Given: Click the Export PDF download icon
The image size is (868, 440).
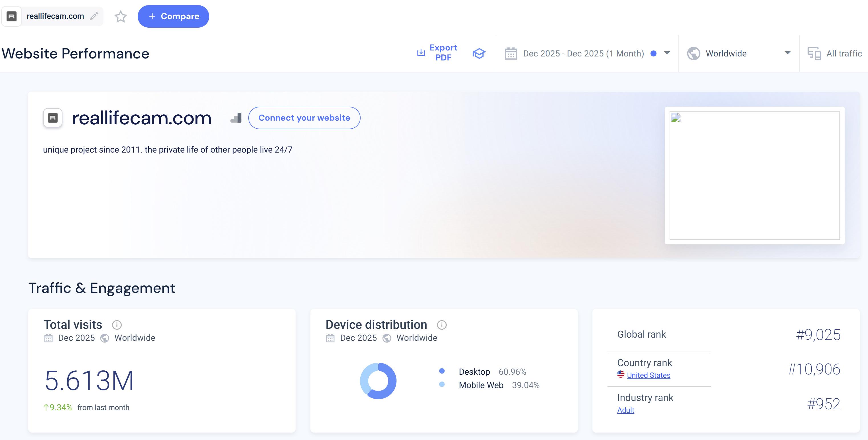Looking at the screenshot, I should 421,52.
